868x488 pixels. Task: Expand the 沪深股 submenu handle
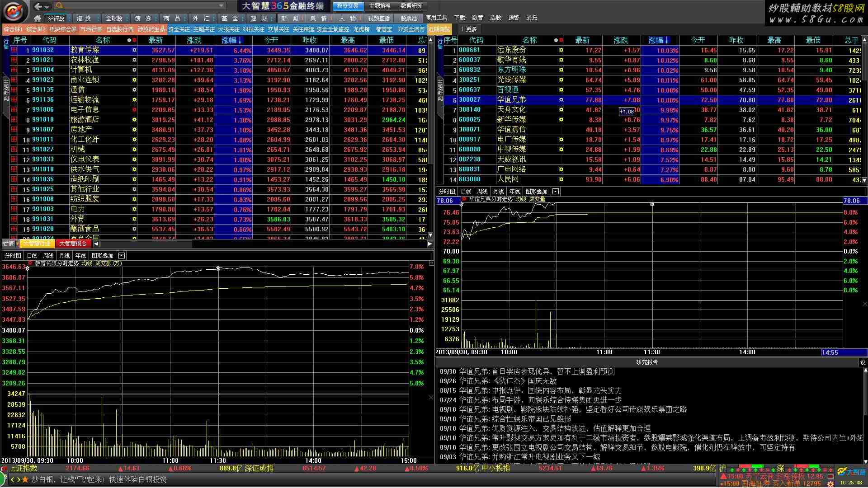(69, 19)
